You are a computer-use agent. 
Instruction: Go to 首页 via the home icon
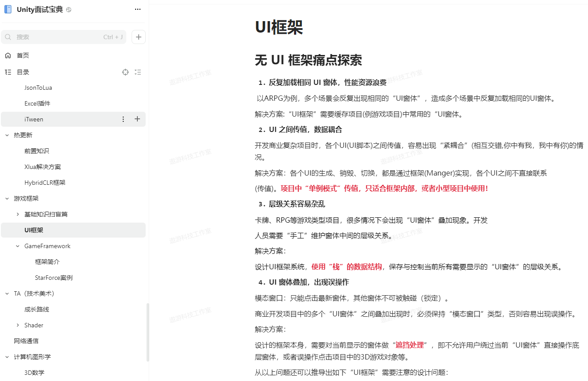pos(8,55)
